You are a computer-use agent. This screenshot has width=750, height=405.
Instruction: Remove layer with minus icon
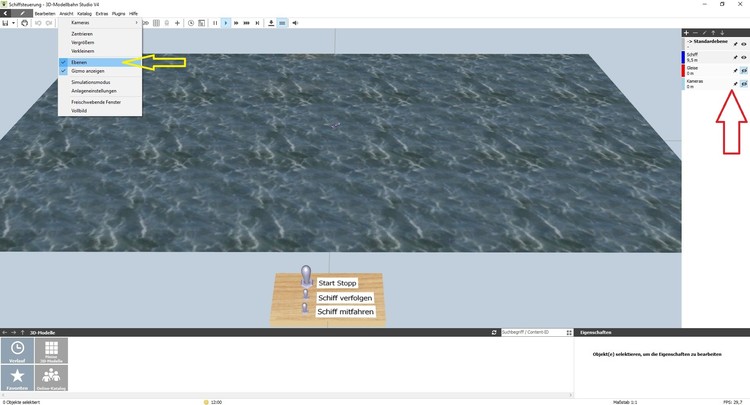pos(695,33)
